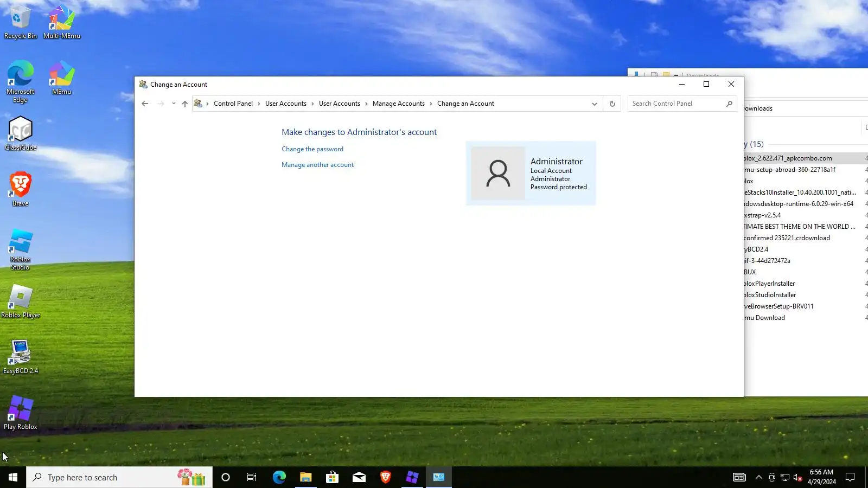868x488 pixels.
Task: Click the search magnifier in Control Panel
Action: pos(729,104)
